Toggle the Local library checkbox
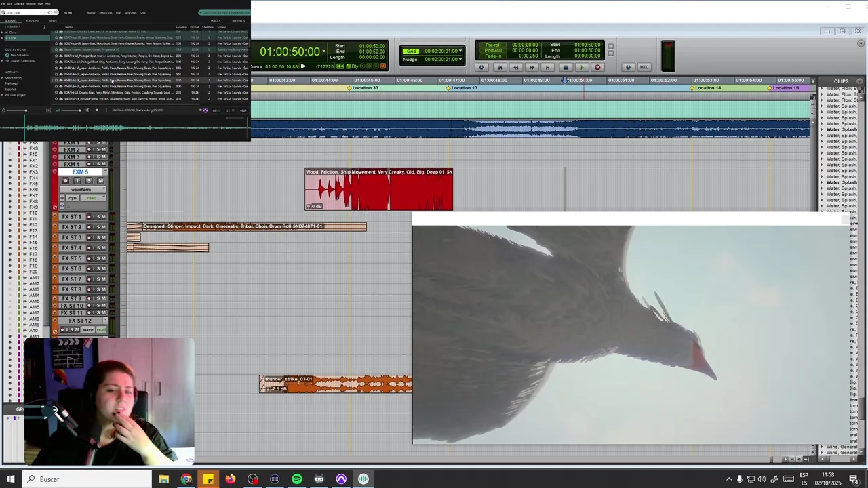 coord(7,38)
